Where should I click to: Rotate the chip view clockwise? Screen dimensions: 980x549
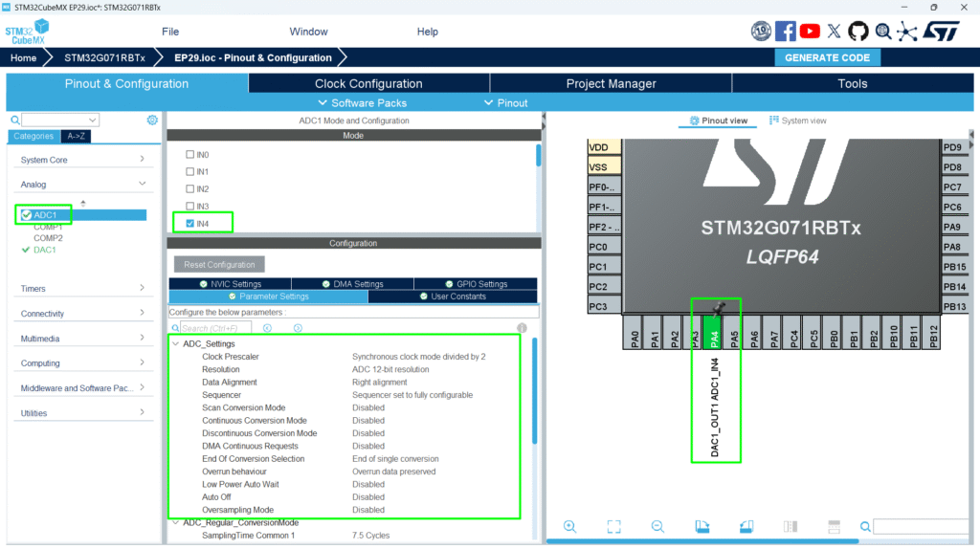point(702,526)
